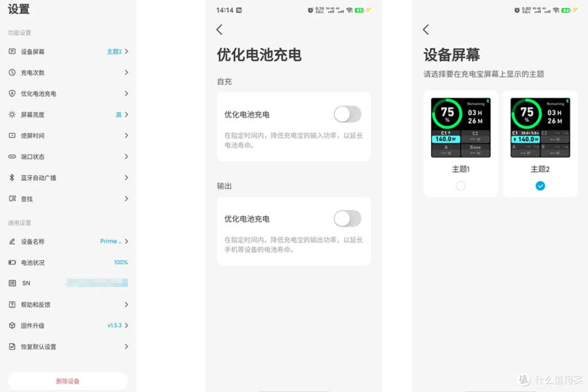Expand 屏幕亮度 row chevron
The image size is (588, 392).
coord(126,114)
